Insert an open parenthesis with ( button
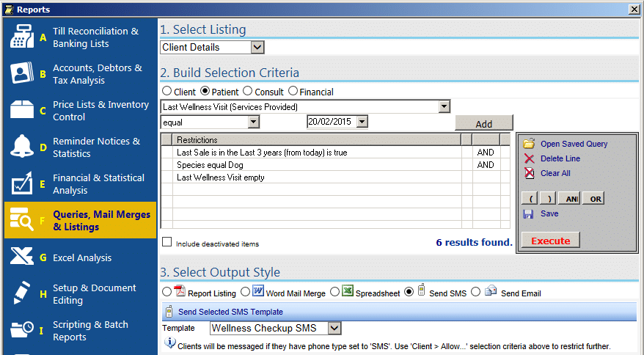 click(530, 199)
